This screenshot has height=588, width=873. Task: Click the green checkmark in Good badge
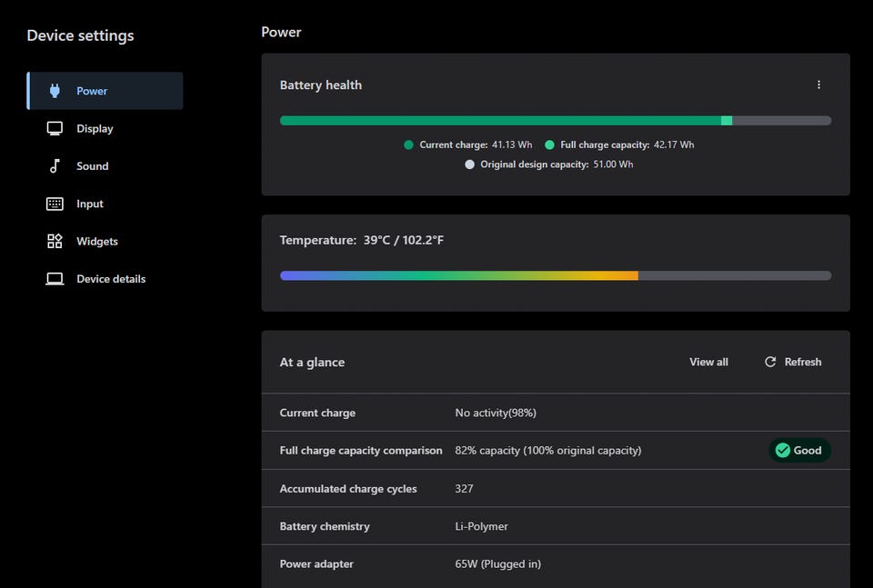point(782,450)
